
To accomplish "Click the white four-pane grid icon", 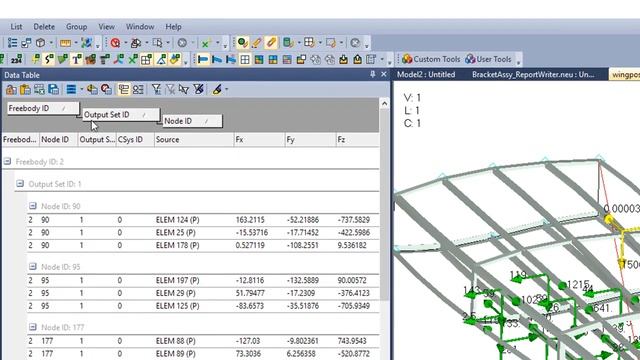I will pyautogui.click(x=245, y=60).
